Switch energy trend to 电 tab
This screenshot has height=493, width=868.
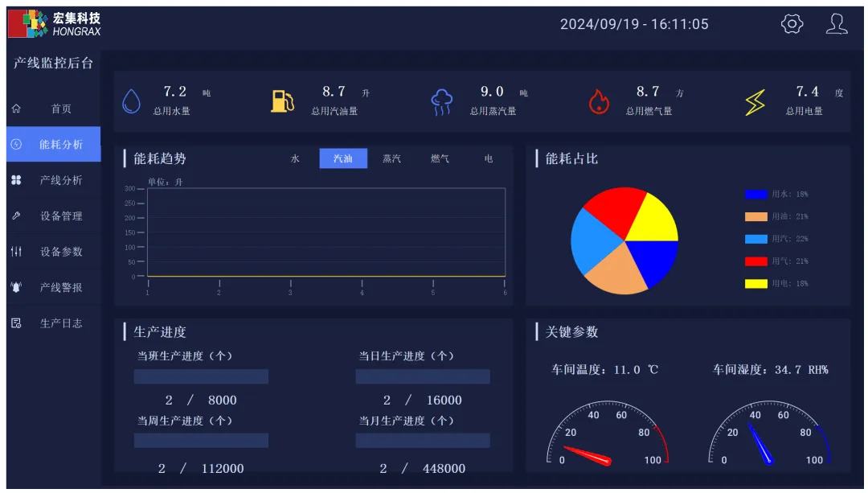click(489, 158)
